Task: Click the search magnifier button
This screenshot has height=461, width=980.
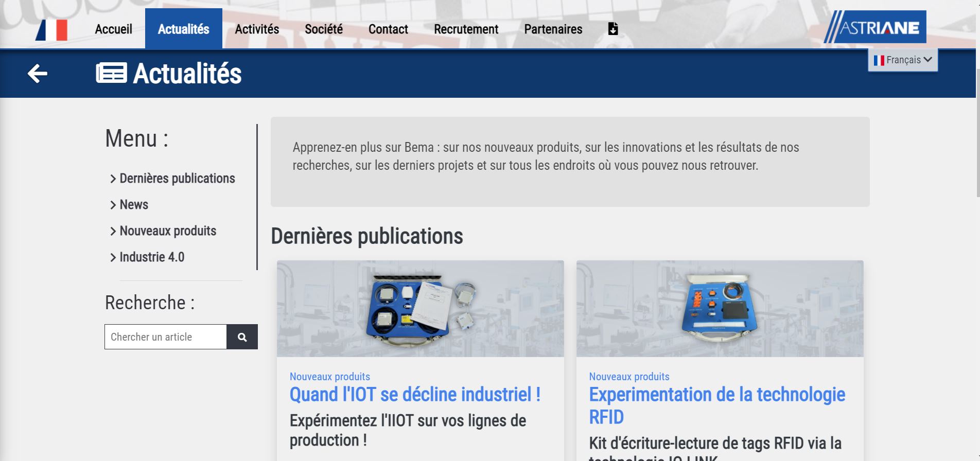Action: pyautogui.click(x=242, y=337)
